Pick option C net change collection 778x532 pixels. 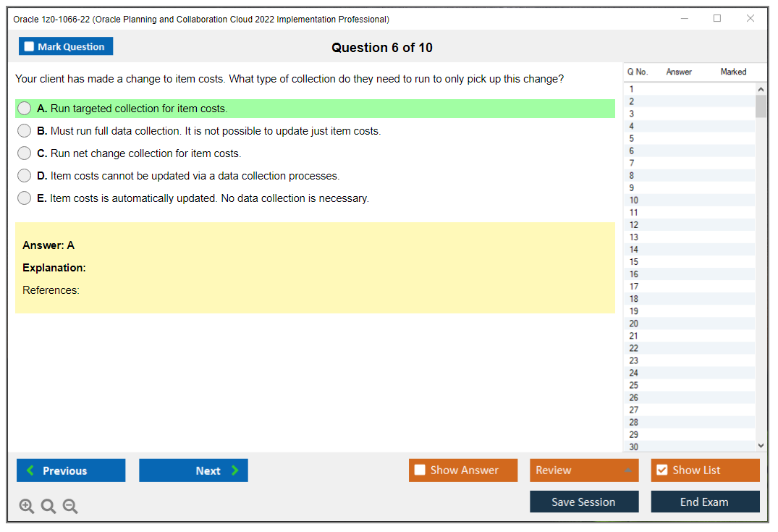25,153
